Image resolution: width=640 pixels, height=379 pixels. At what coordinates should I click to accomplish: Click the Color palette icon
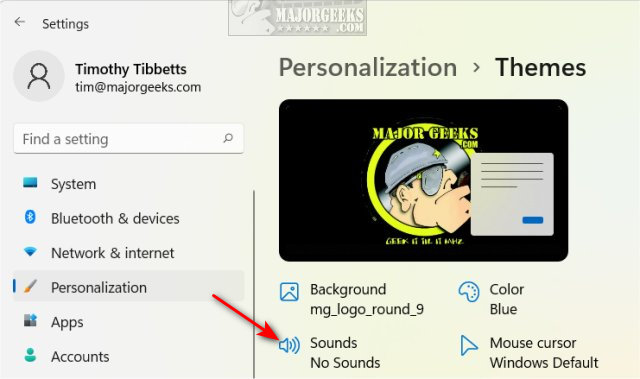pos(469,292)
